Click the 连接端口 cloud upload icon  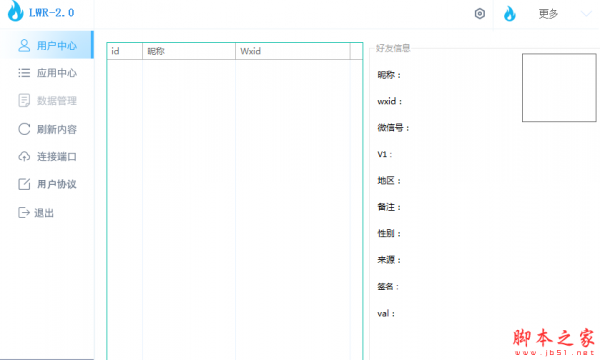24,156
